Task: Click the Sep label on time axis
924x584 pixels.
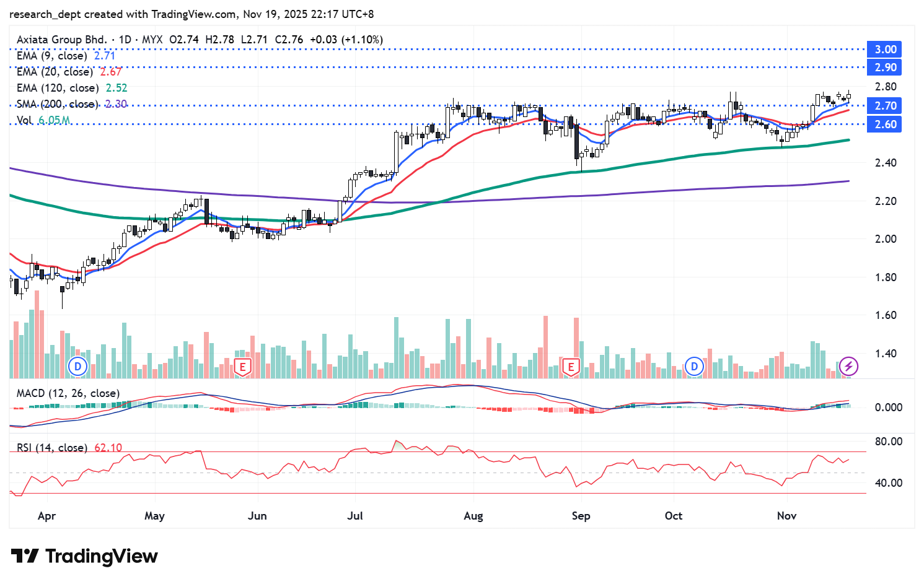Action: point(581,516)
